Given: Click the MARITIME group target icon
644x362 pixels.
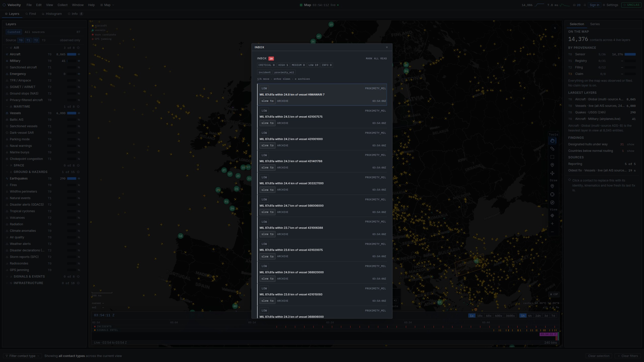Looking at the screenshot, I should point(78,107).
